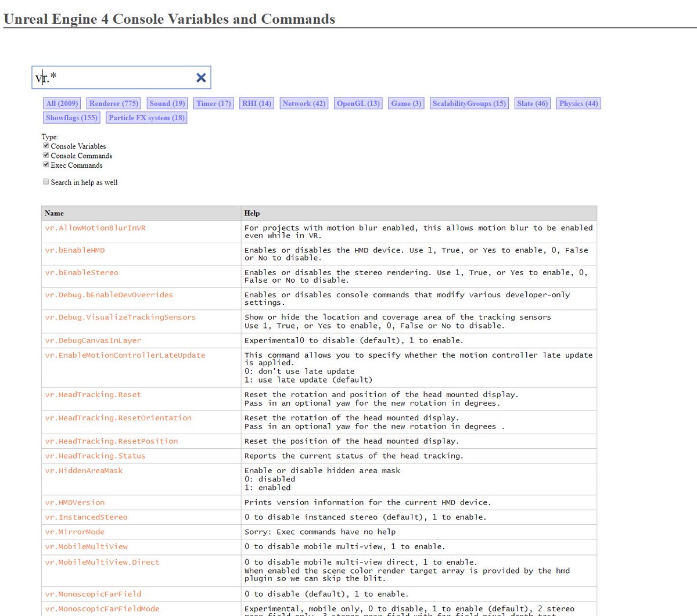Filter by Game (3)

pyautogui.click(x=406, y=103)
